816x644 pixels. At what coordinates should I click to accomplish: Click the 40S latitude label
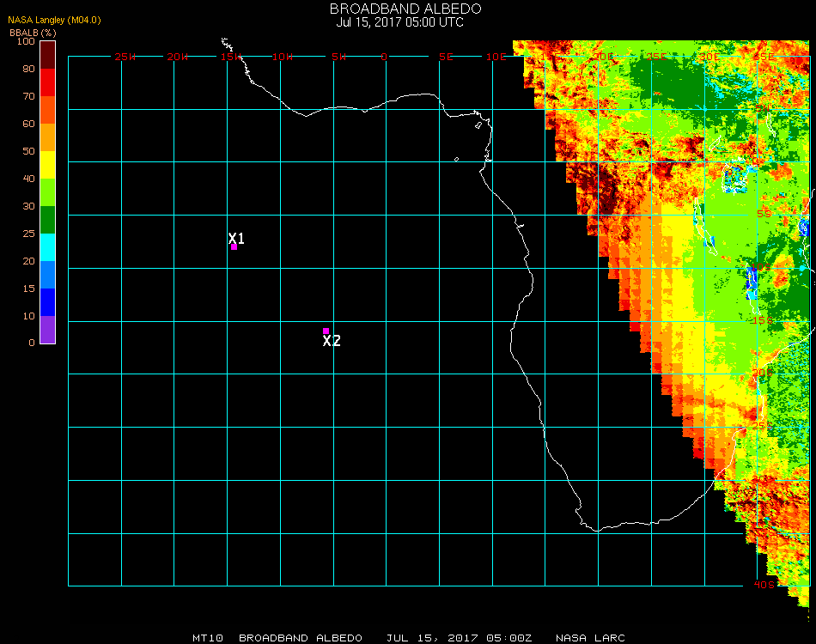coord(763,585)
